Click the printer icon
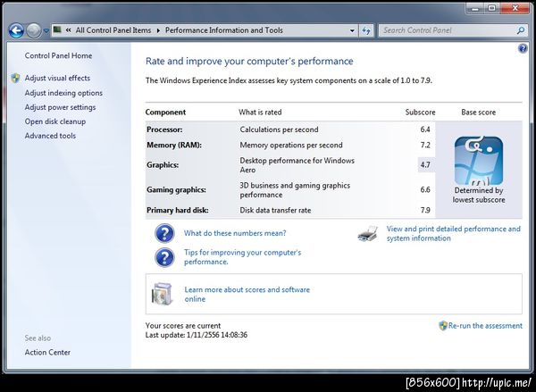Viewport: 536px width, 392px height. 368,234
